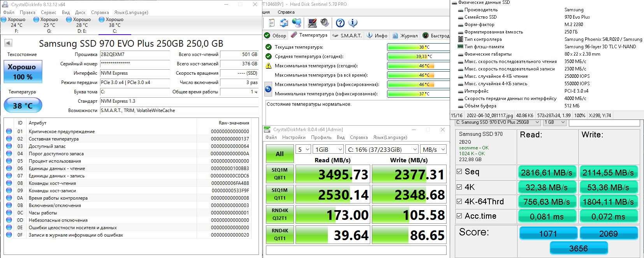
Task: Click the Язык(Language) menu in CrystalDiskInfo
Action: [x=131, y=12]
